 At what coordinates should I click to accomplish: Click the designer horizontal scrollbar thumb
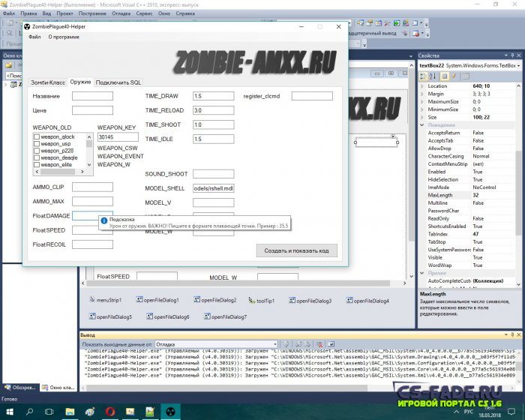tap(238, 283)
